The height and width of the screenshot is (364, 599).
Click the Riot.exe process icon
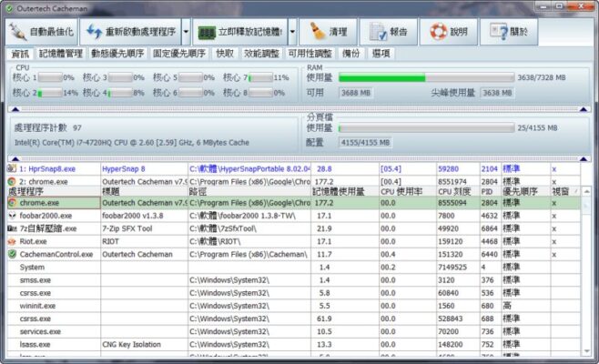click(x=12, y=241)
